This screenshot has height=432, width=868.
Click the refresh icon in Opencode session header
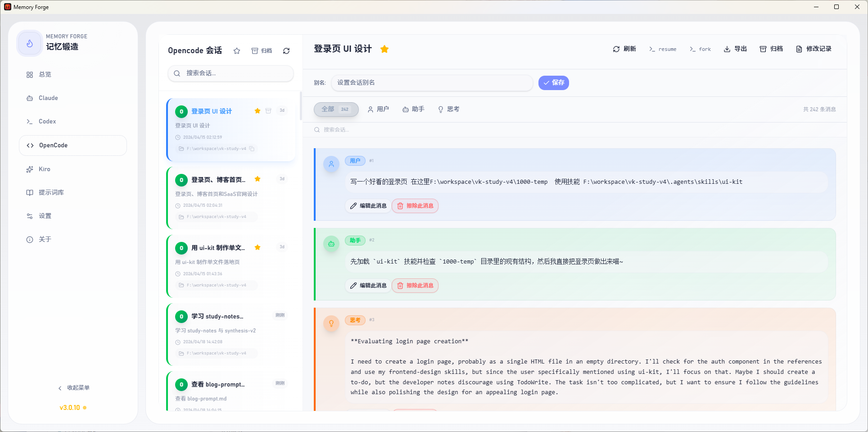(x=286, y=51)
